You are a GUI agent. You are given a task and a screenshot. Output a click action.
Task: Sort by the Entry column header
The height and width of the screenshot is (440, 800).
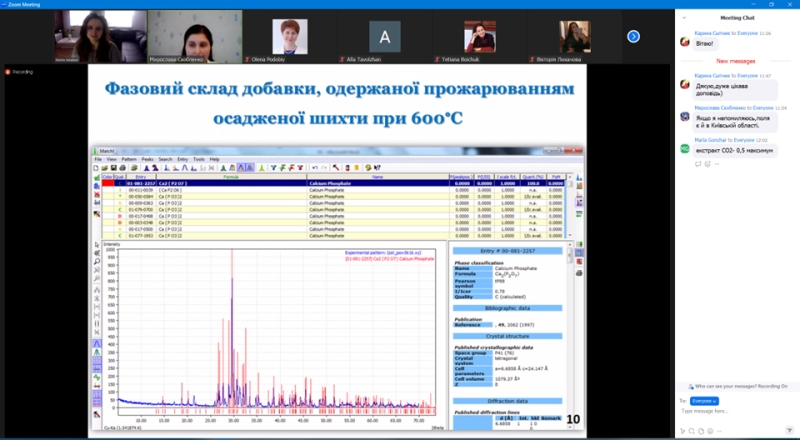coord(141,177)
